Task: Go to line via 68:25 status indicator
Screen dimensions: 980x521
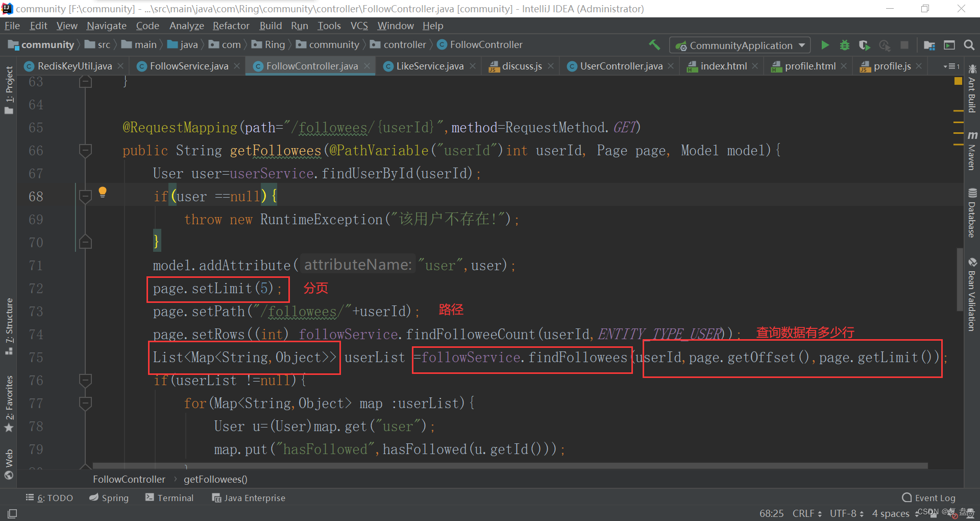Action: (771, 513)
